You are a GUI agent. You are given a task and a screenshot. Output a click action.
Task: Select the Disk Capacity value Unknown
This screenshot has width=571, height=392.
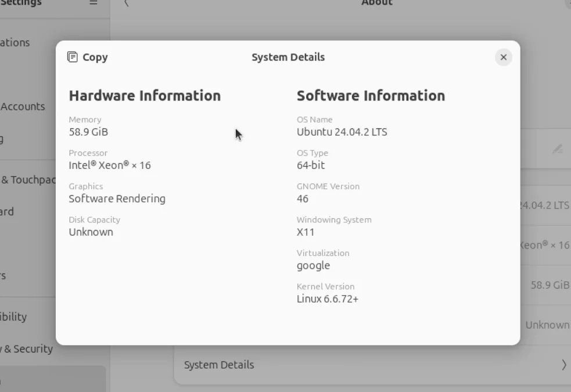click(91, 232)
